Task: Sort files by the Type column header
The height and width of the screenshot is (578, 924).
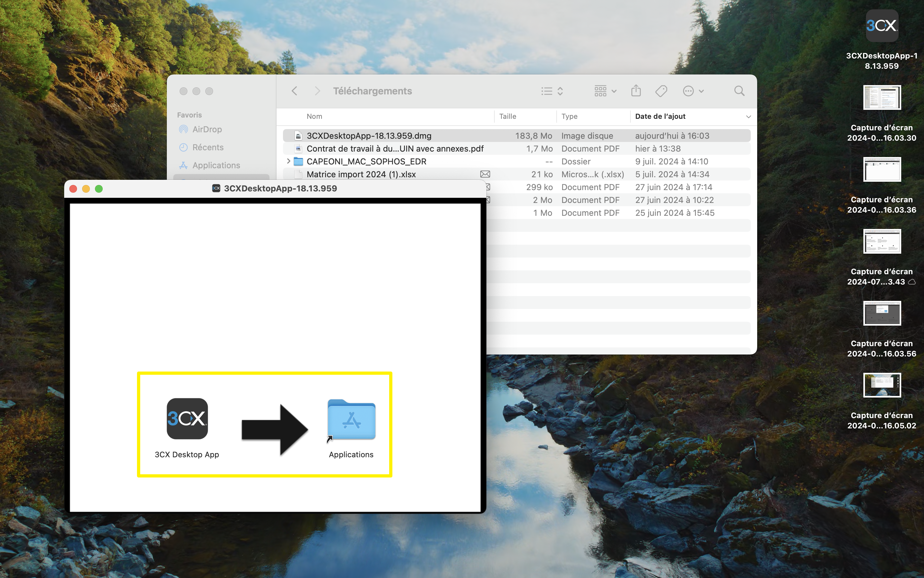Action: click(569, 116)
